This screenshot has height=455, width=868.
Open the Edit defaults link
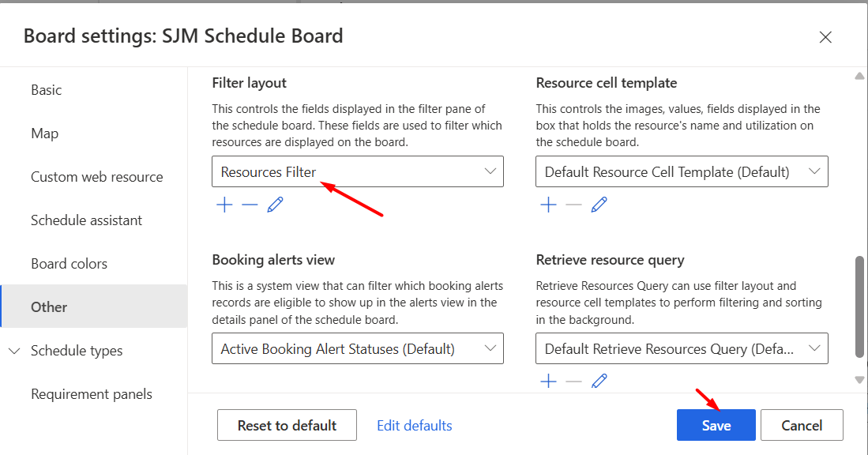click(x=414, y=425)
